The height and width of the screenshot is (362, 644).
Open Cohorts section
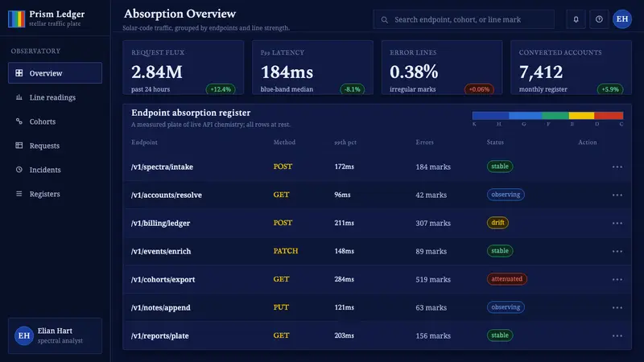[55, 121]
